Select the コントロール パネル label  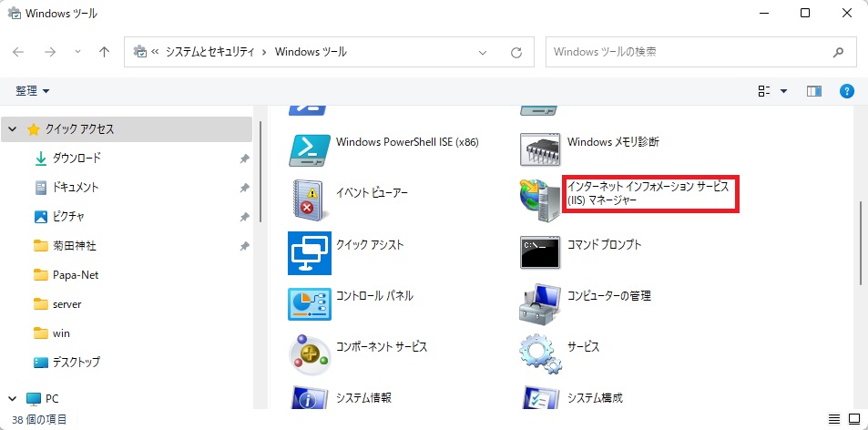point(374,295)
